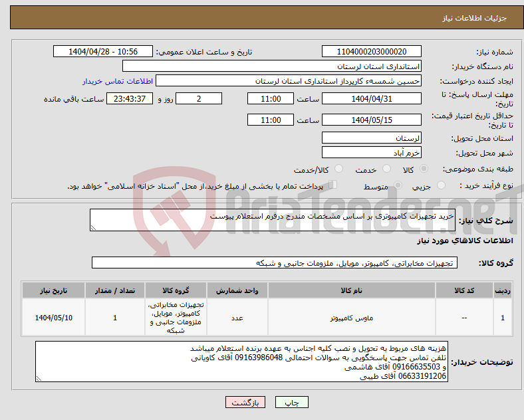The width and height of the screenshot is (524, 420).
Task: Click the ایجاد کننده درخواست field
Action: pyautogui.click(x=289, y=81)
